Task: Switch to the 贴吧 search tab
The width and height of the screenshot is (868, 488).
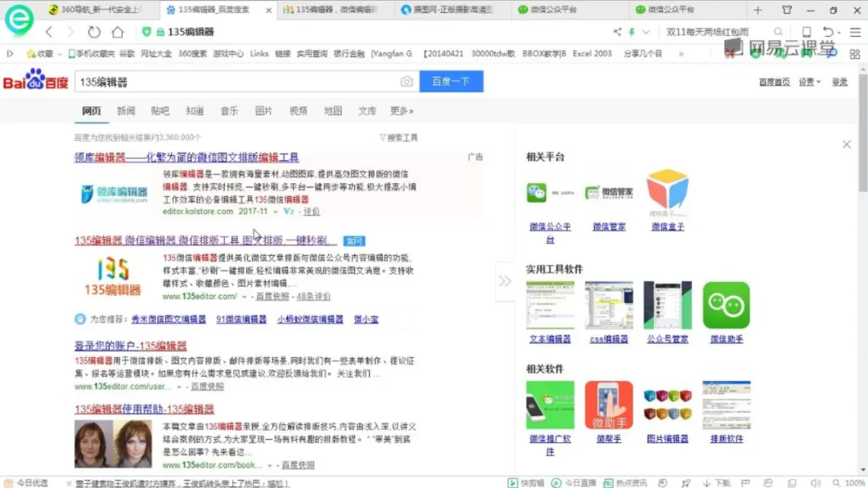Action: [x=160, y=111]
